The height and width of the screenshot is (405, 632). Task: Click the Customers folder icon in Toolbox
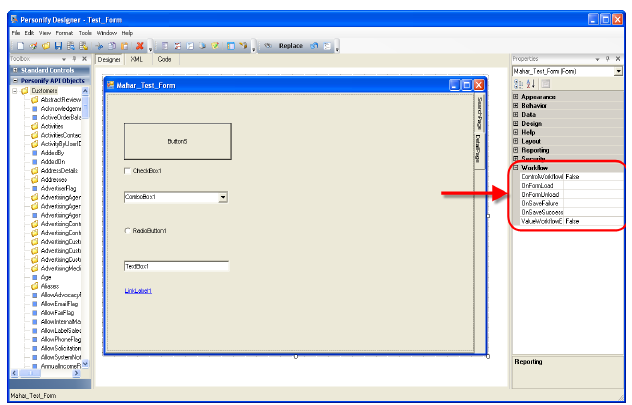pyautogui.click(x=23, y=91)
